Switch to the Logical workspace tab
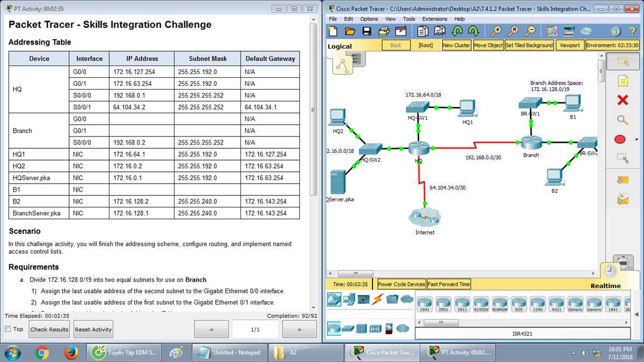Screen dimensions: 644x362 tap(340, 46)
